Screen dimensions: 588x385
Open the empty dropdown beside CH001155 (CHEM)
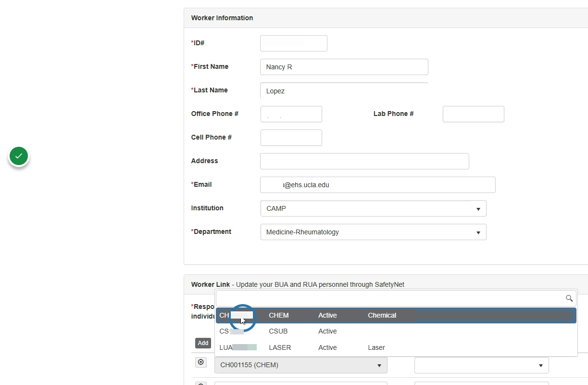click(x=481, y=365)
